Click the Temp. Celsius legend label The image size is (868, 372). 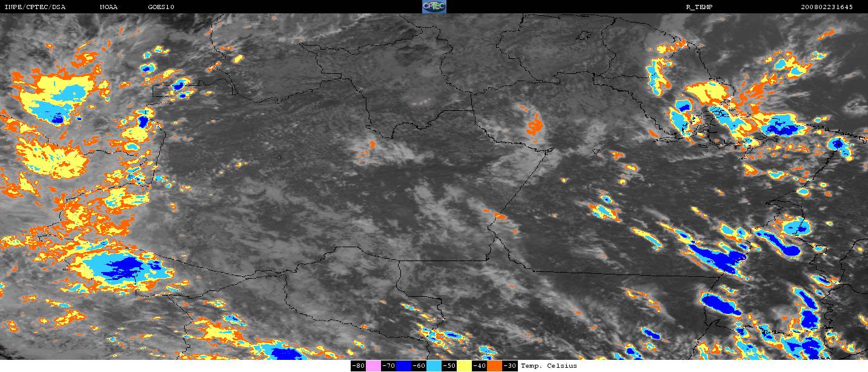(549, 366)
